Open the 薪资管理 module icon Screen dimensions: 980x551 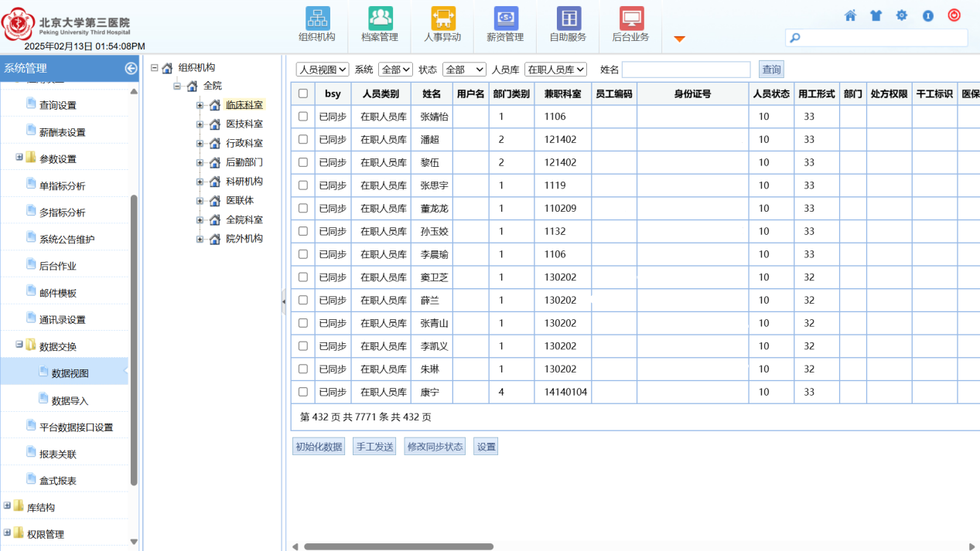pos(505,19)
